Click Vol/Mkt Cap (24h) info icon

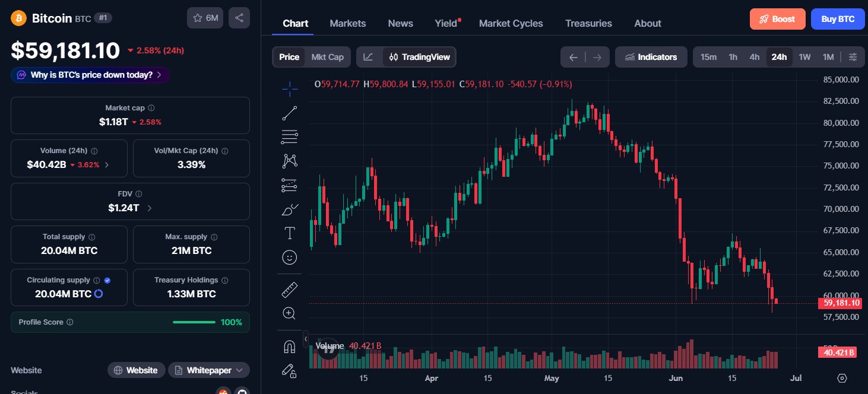[x=224, y=151]
